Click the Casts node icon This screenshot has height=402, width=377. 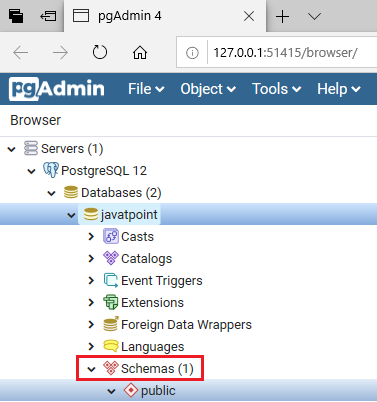click(x=111, y=236)
